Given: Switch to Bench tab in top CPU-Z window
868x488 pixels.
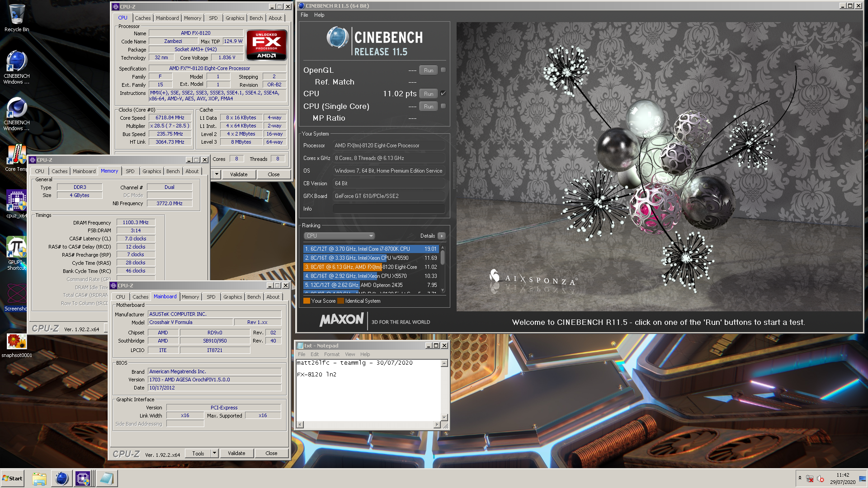Looking at the screenshot, I should click(256, 18).
